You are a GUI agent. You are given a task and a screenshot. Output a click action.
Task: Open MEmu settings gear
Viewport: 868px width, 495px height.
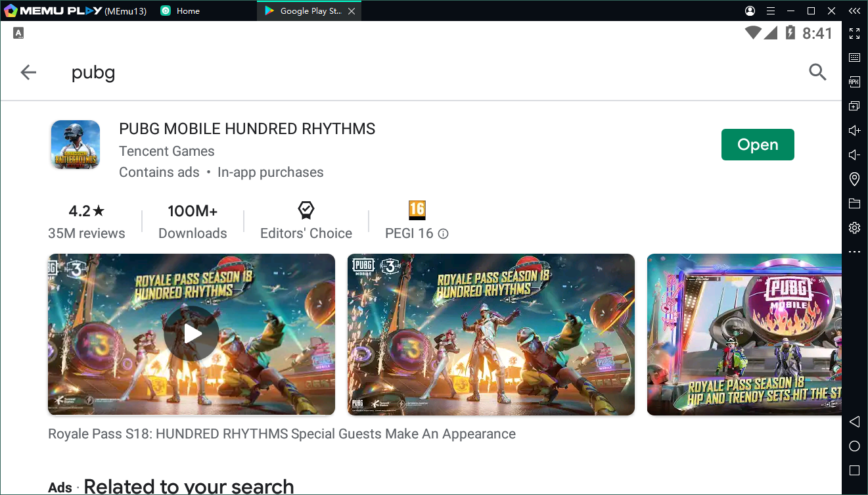(x=854, y=228)
